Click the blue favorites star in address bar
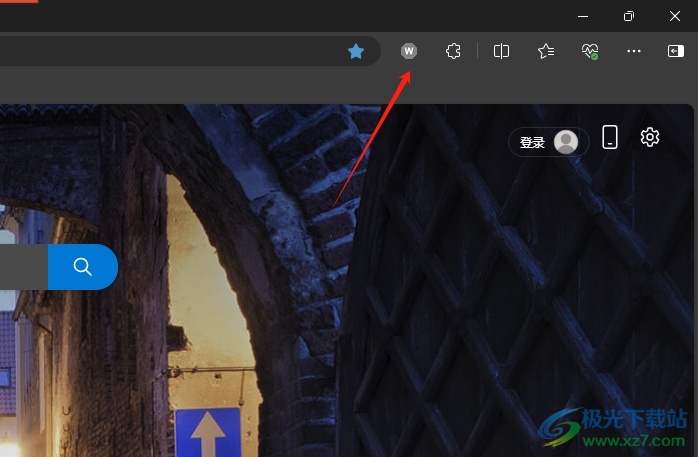This screenshot has width=698, height=457. coord(356,51)
